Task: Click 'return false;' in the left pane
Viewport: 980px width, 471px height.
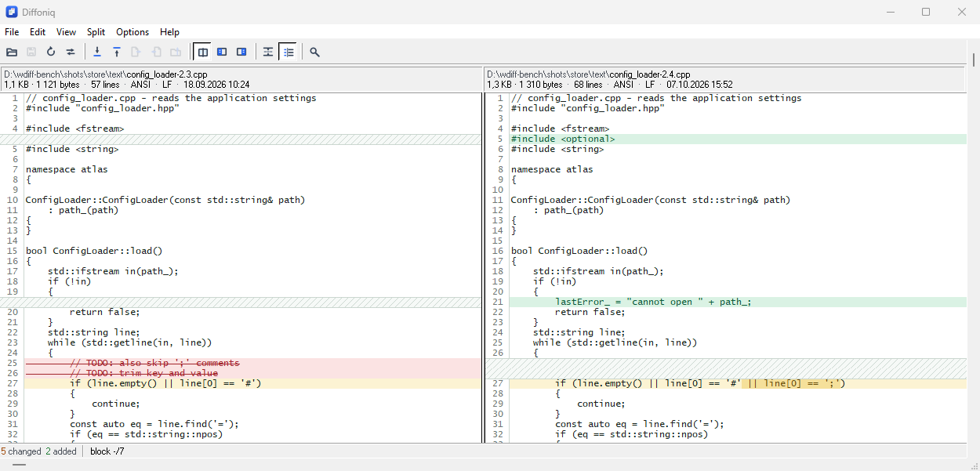Action: point(105,312)
